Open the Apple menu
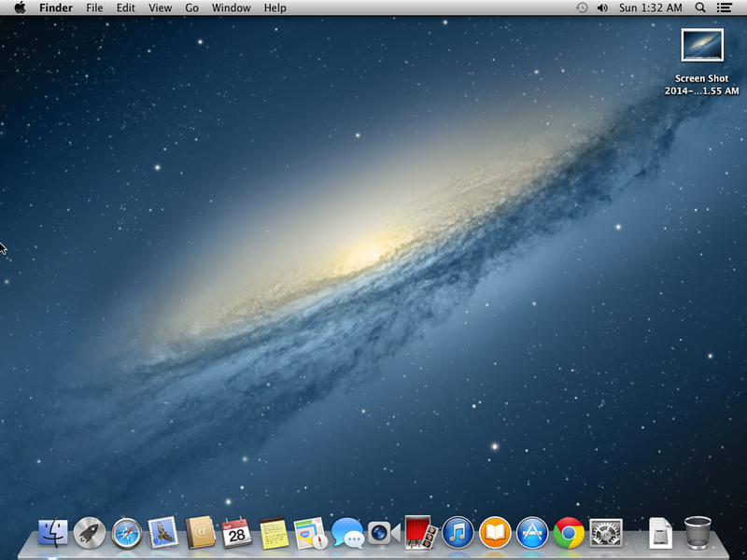The width and height of the screenshot is (747, 560). click(20, 7)
